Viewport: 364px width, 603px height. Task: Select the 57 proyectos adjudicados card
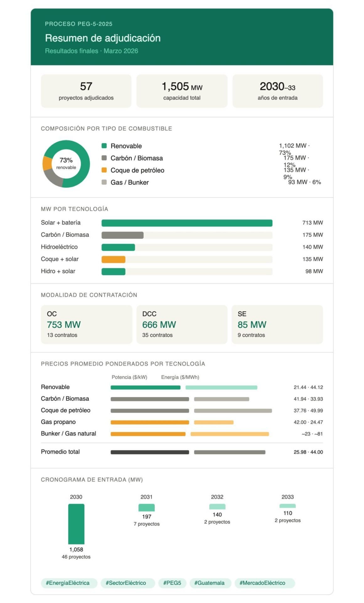point(86,91)
